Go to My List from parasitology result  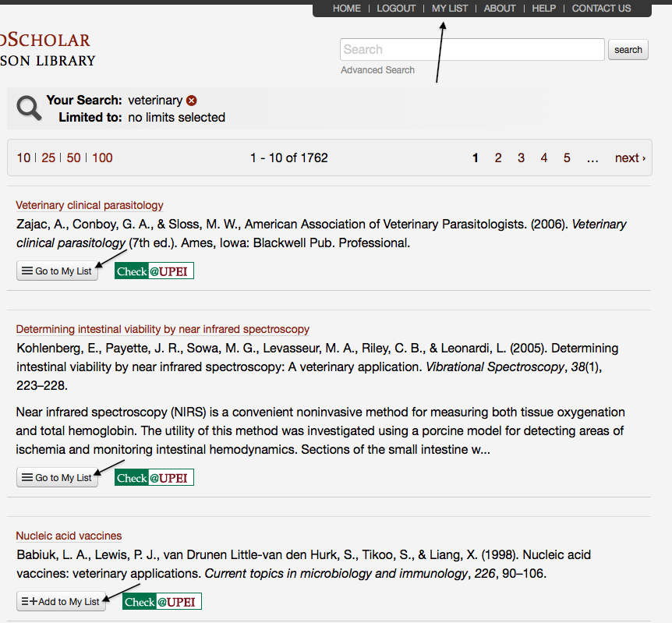(x=57, y=271)
